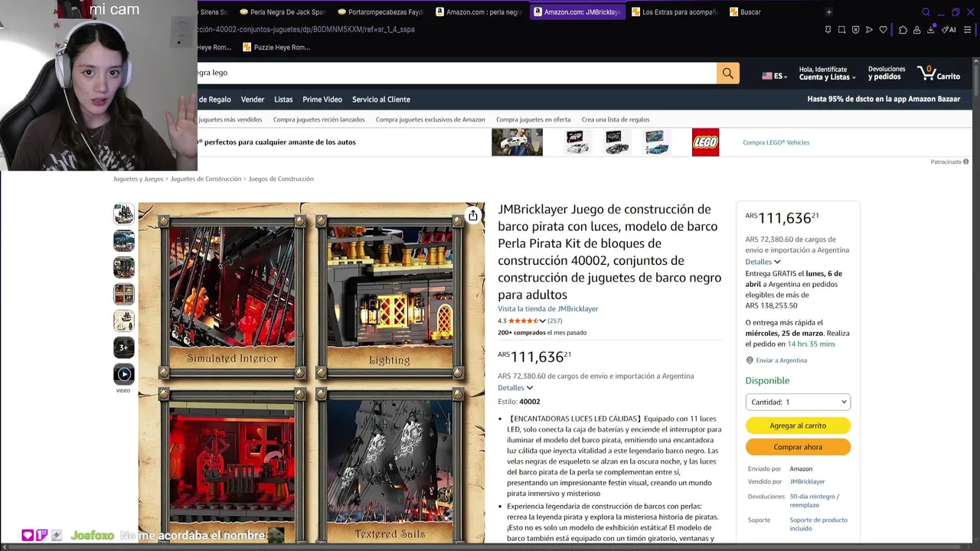The image size is (980, 551).
Task: Open the (257) reviews count link
Action: (555, 321)
